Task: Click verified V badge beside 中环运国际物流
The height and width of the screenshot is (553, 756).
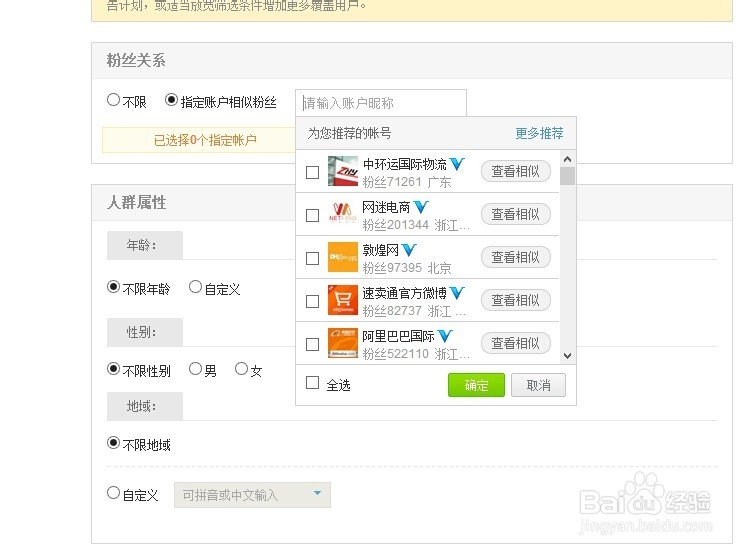Action: coord(457,164)
